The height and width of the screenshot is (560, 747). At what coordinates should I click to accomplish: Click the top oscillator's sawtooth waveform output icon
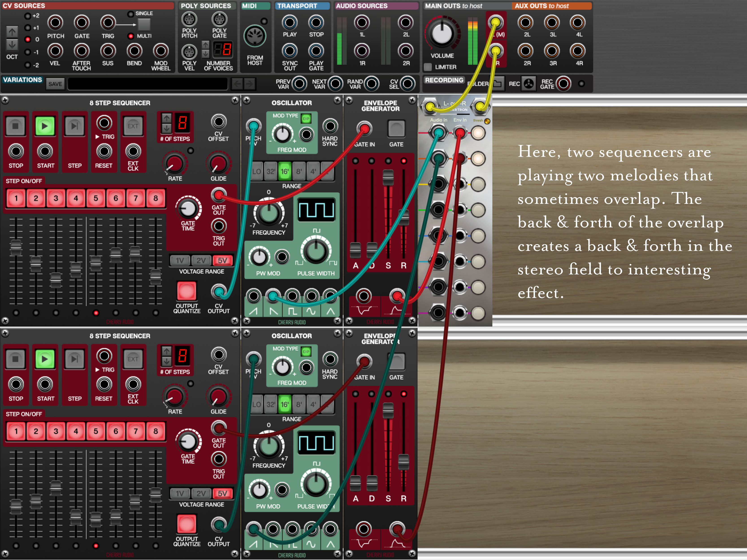tap(254, 311)
